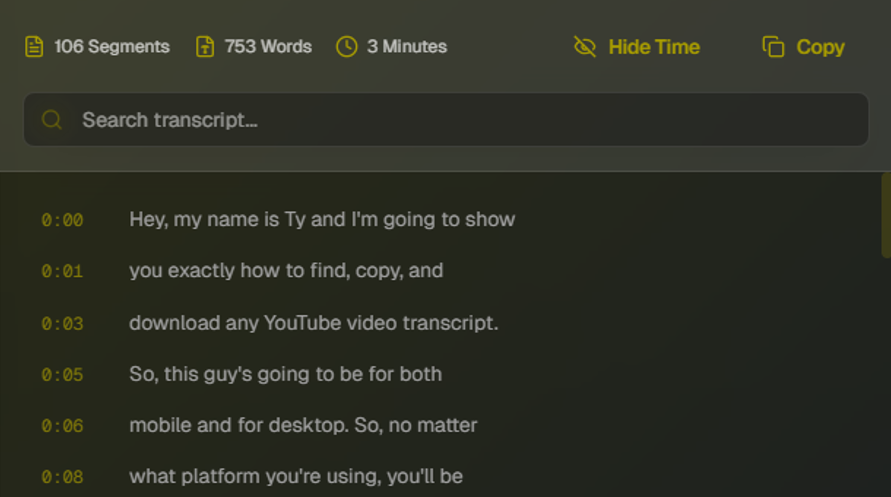Click the crossed-out eye icon
The height and width of the screenshot is (497, 891).
pos(585,47)
